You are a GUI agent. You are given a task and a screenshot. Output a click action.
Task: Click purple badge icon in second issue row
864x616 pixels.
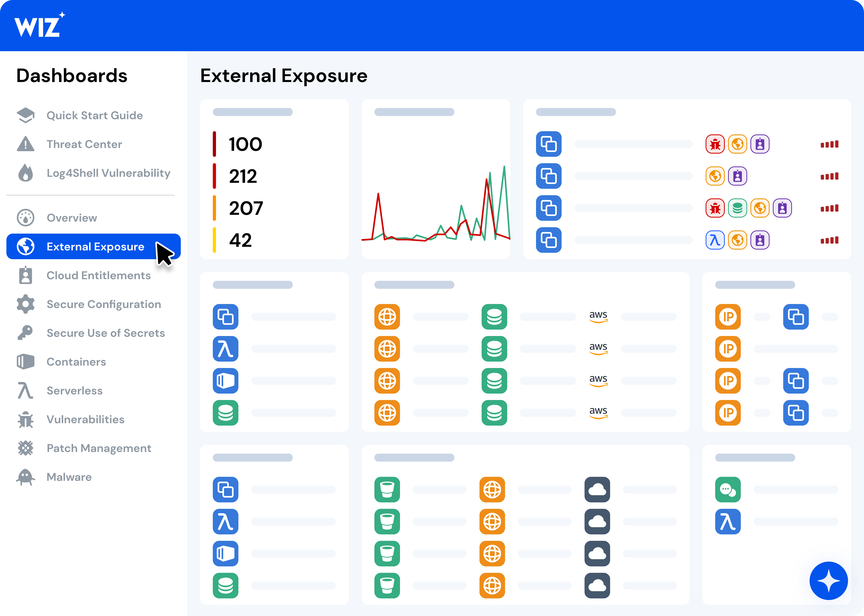(x=737, y=176)
